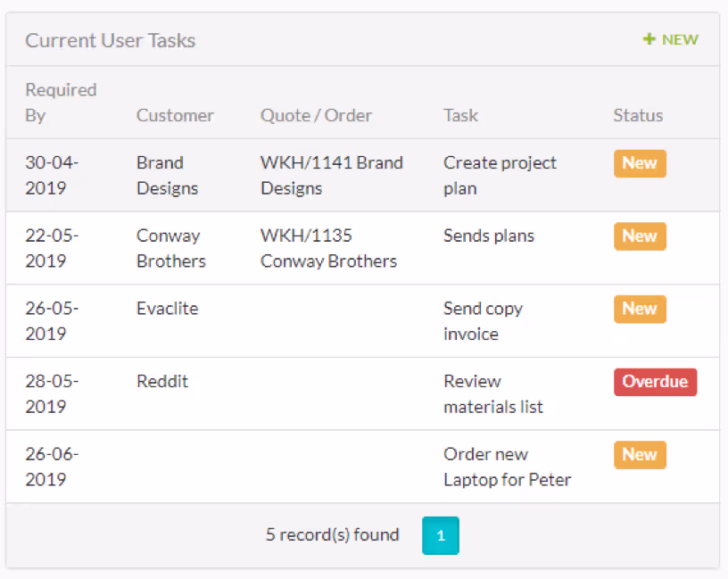This screenshot has height=579, width=728.
Task: Select the 26-06-2019 date cell
Action: [52, 467]
